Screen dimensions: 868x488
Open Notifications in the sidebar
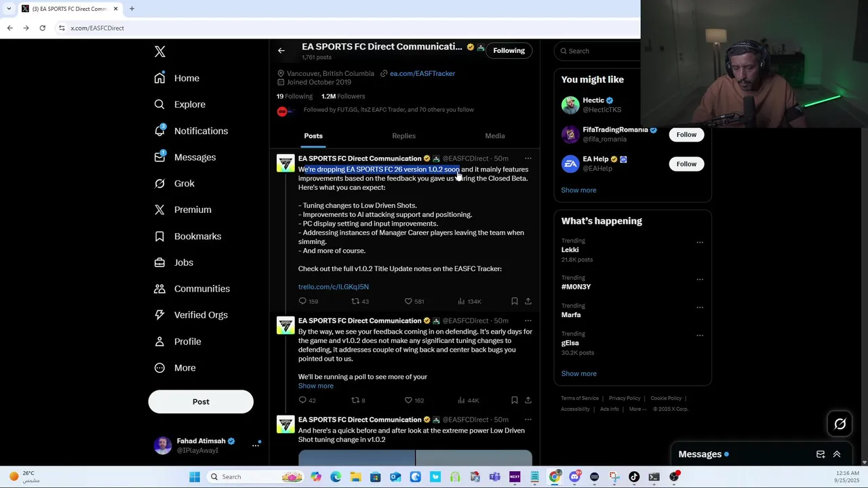click(191, 131)
